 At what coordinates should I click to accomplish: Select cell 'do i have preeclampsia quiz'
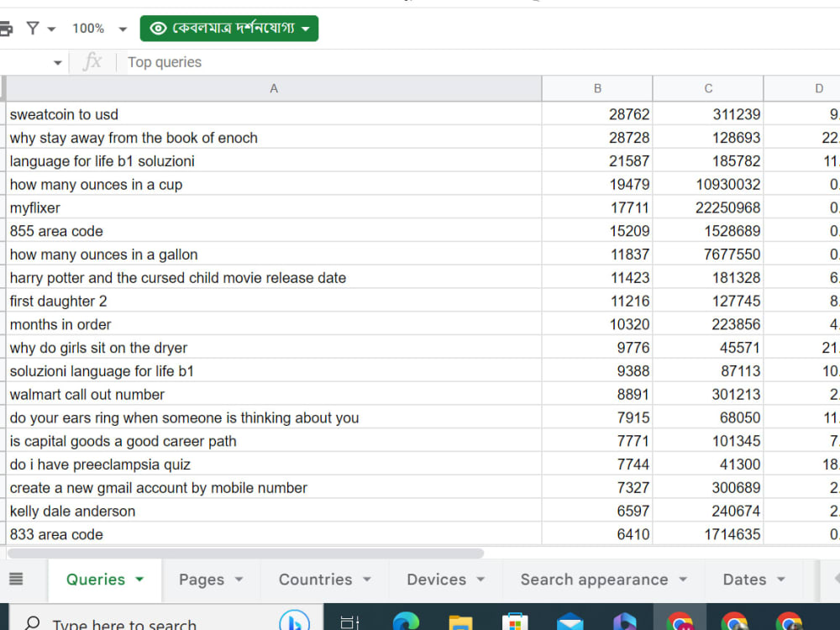[274, 464]
